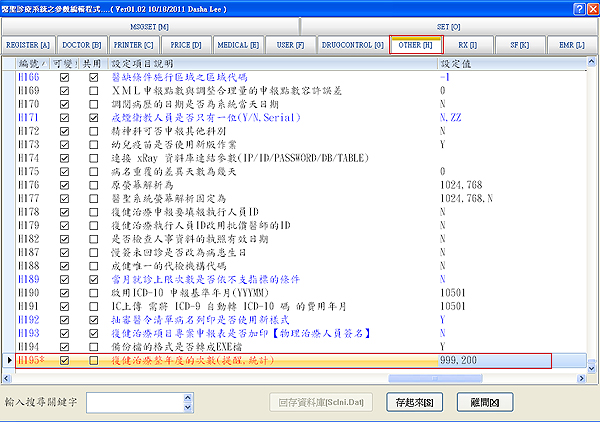Uncheck 可變 checkbox for row H171
Screen dimensions: 600x422
pos(65,117)
